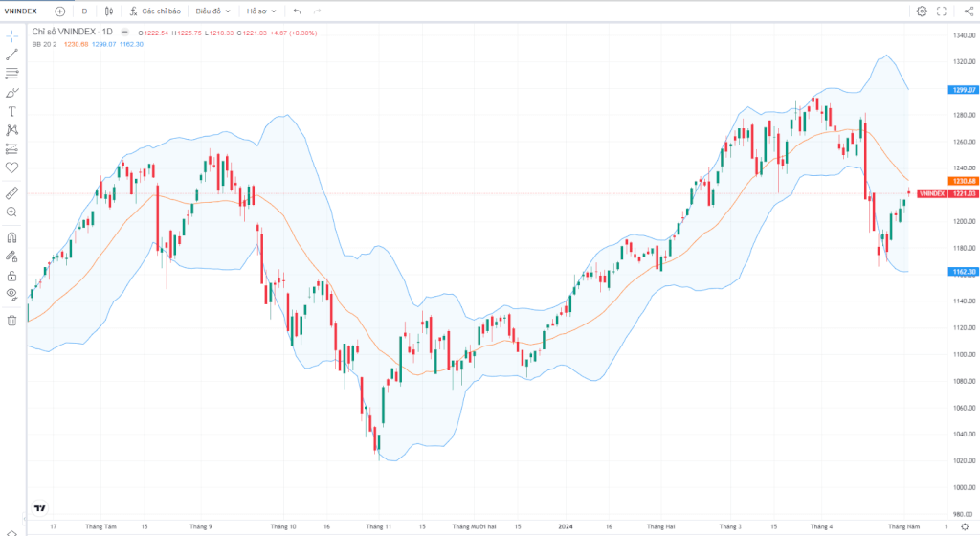The image size is (980, 536).
Task: Open the candlestick chart style selector
Action: (x=109, y=11)
